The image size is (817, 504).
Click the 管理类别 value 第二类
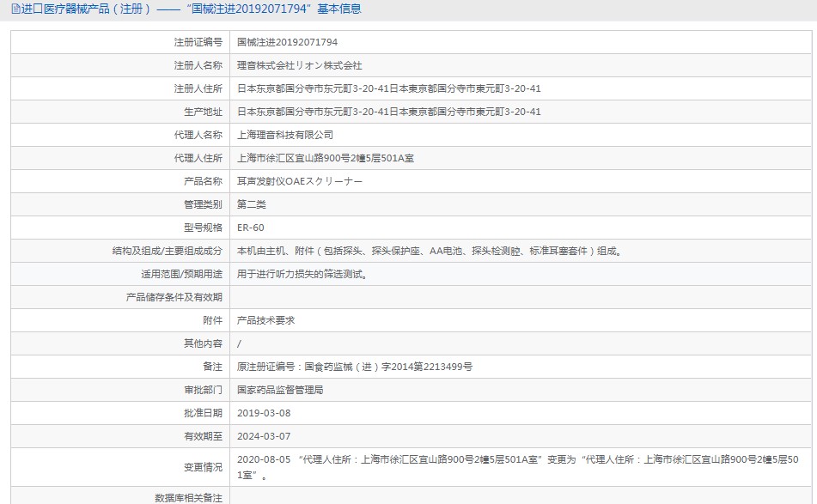(x=252, y=204)
